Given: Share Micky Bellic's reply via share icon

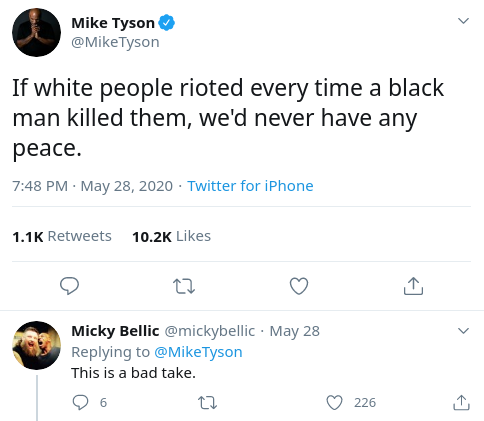Looking at the screenshot, I should 461,402.
